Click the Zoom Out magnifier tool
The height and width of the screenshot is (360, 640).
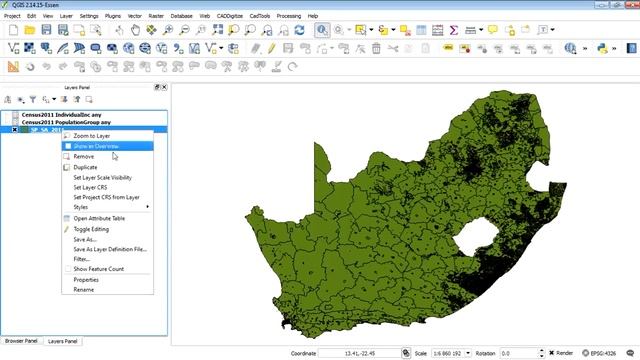point(184,30)
